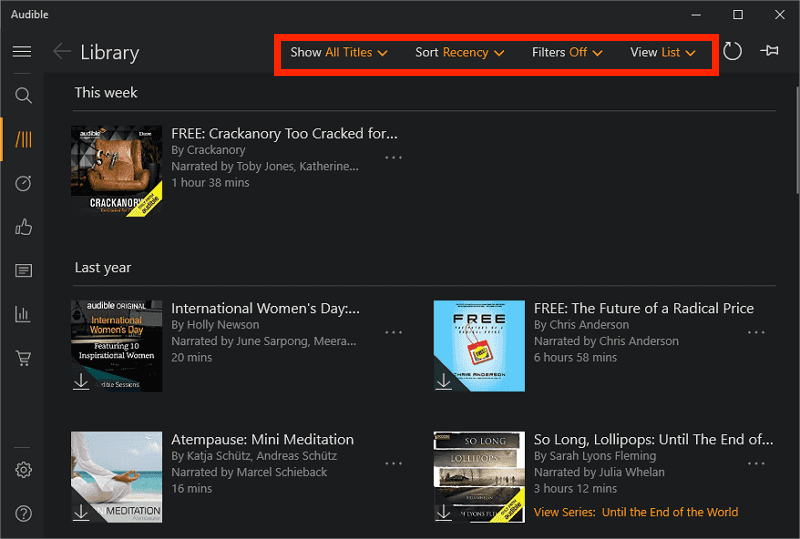800x539 pixels.
Task: Click 'Narrated by Julia Whelan' text
Action: (x=599, y=472)
